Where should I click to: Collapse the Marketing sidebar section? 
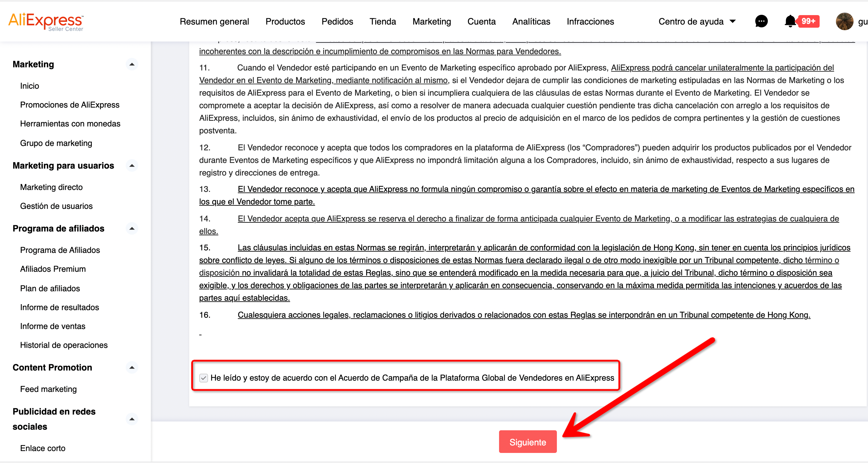point(132,64)
